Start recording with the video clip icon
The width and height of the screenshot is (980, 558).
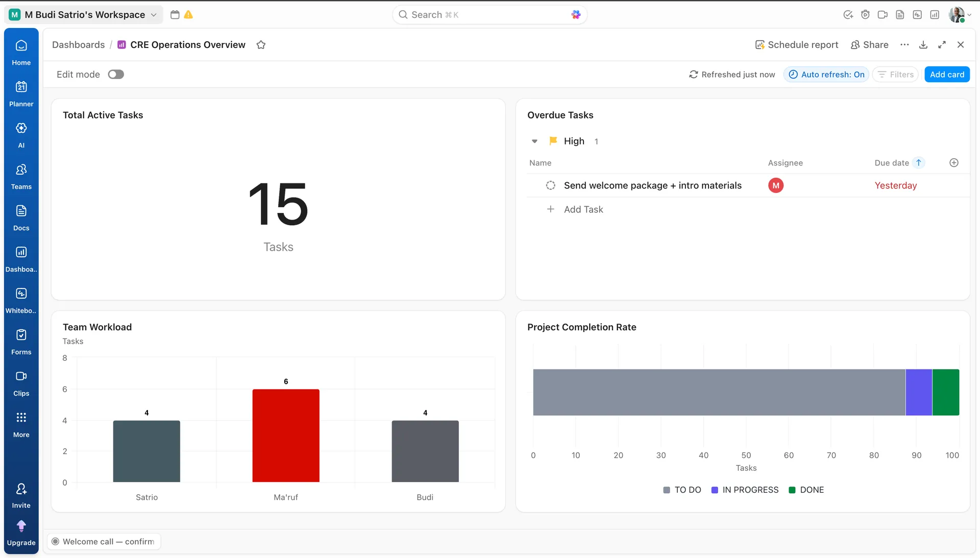click(883, 14)
